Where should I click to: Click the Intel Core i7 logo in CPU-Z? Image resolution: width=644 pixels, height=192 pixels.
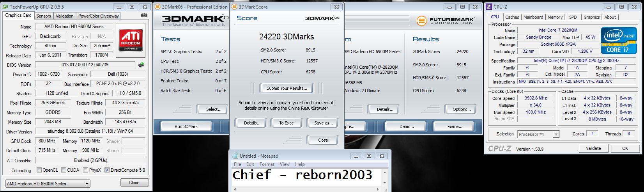[x=618, y=40]
